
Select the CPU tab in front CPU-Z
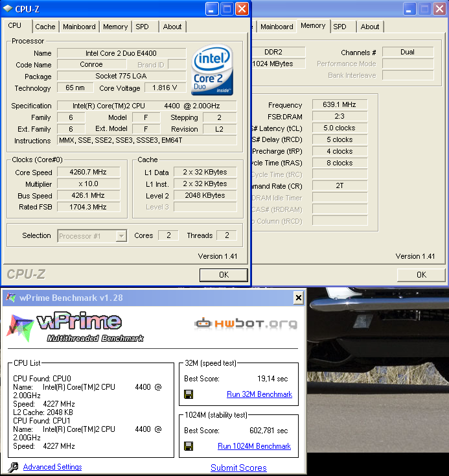click(15, 26)
